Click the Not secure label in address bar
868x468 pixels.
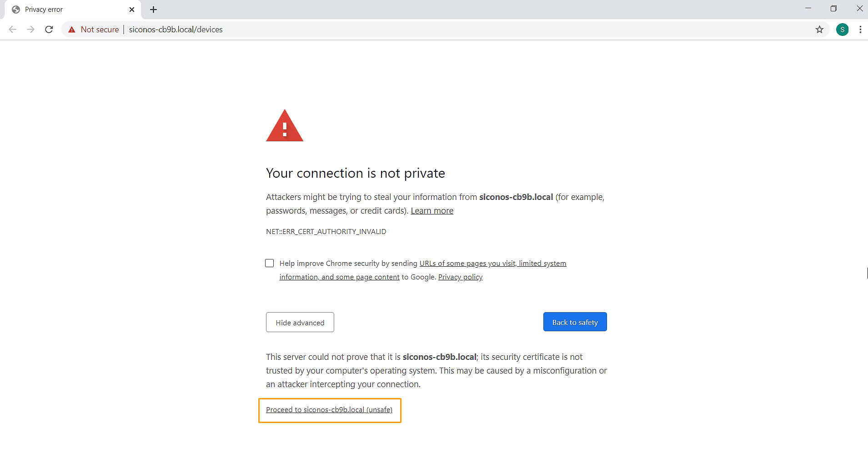(x=100, y=30)
